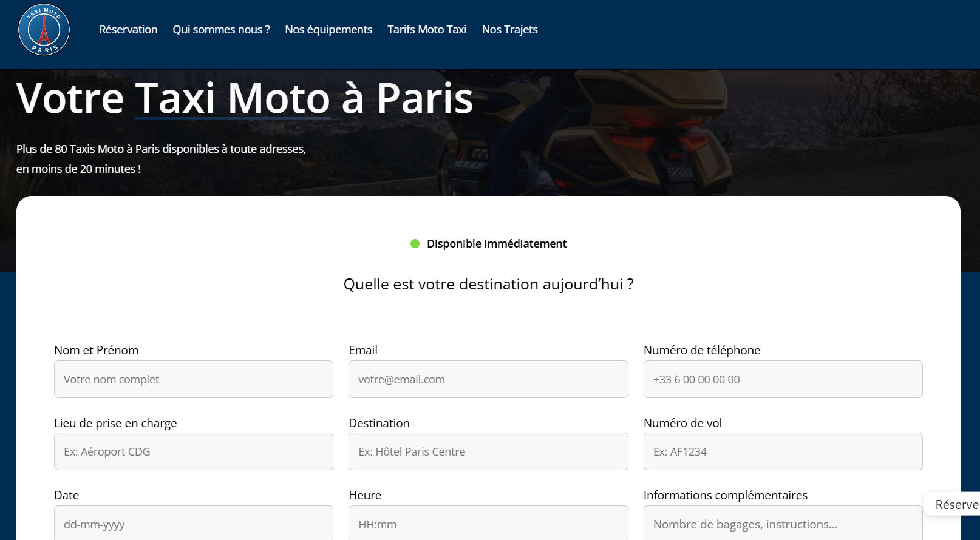This screenshot has width=980, height=540.
Task: Focus the Informations complémentaires field
Action: pyautogui.click(x=783, y=523)
